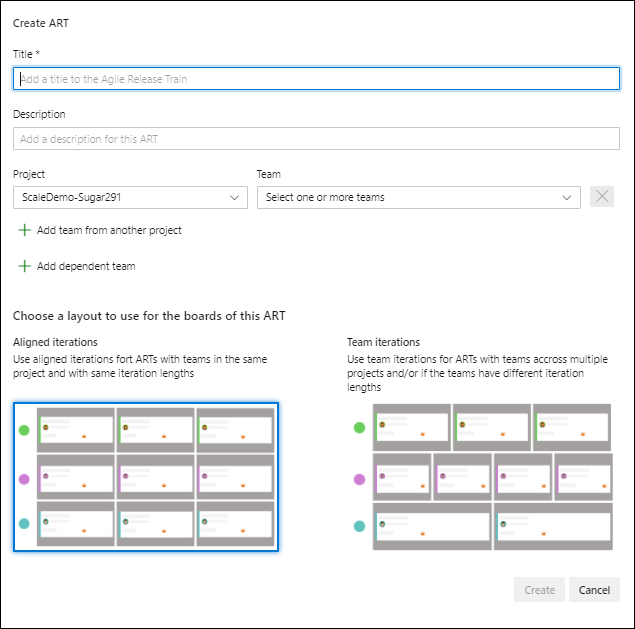Click the teal circle in the Team iterations layout
The height and width of the screenshot is (629, 635).
[359, 526]
